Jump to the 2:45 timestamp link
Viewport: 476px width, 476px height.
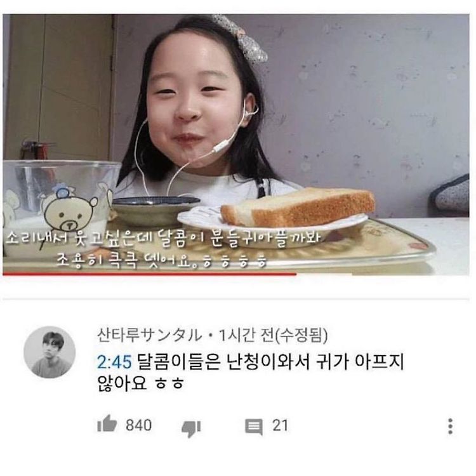[x=114, y=362]
